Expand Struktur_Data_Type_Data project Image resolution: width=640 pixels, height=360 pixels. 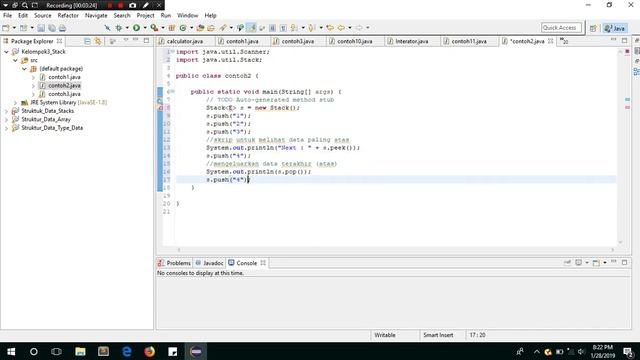coord(6,128)
